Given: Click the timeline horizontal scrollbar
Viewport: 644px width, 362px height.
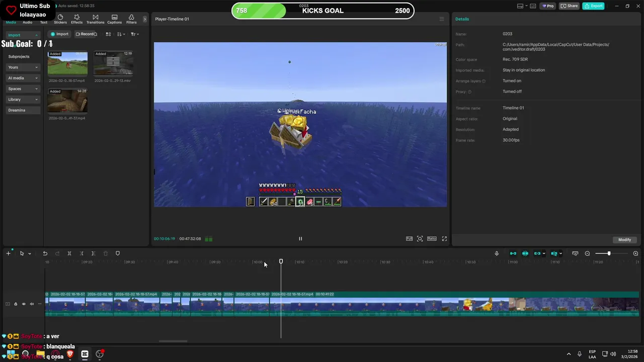Looking at the screenshot, I should [x=173, y=341].
